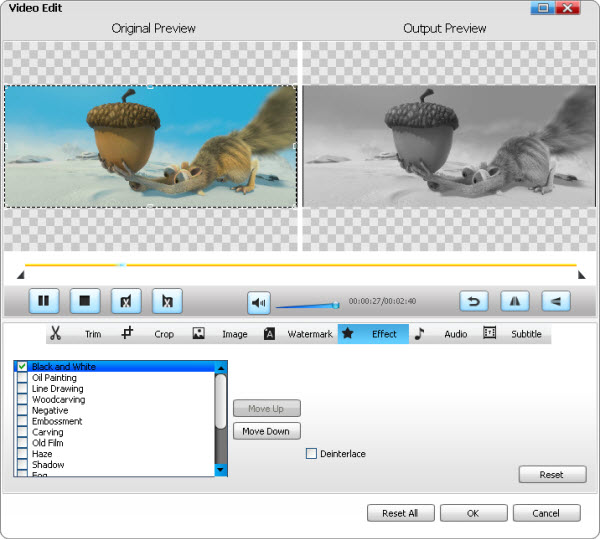Click the Watermark letter A icon
Screen dimensions: 600x539
point(269,334)
